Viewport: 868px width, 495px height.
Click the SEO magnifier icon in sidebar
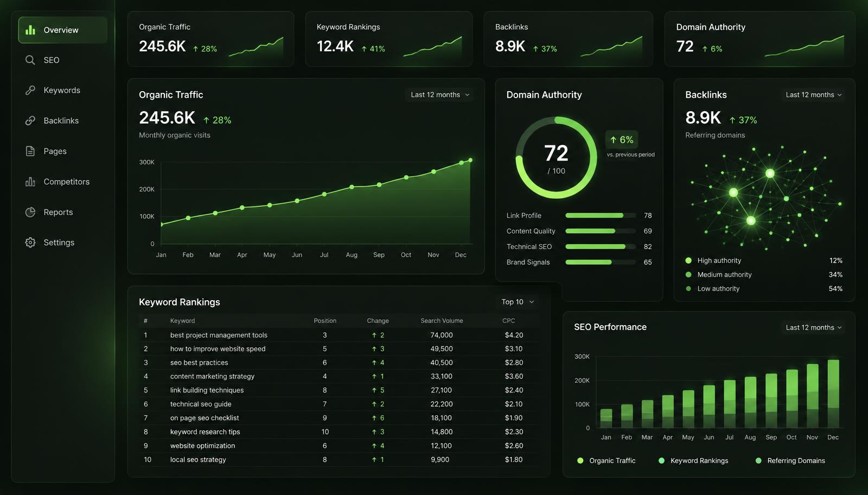(30, 60)
